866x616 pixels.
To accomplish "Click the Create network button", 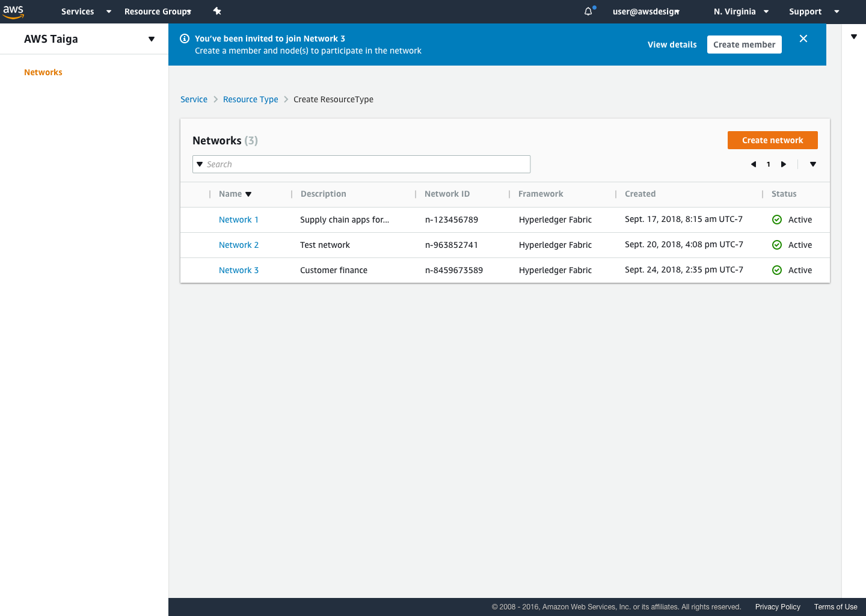I will tap(773, 140).
